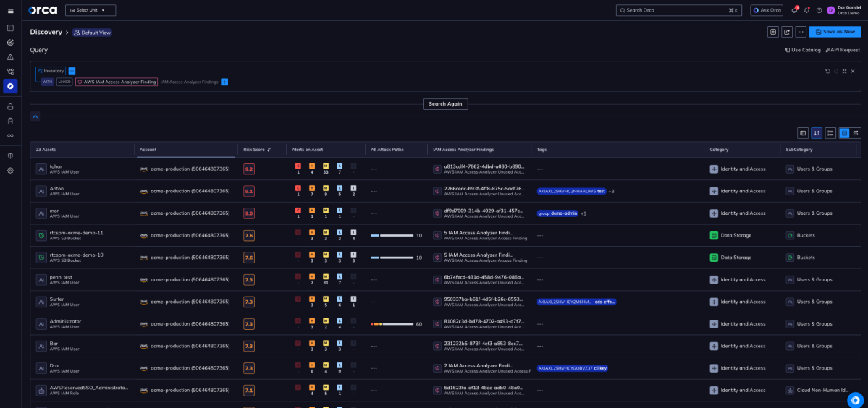Open the dashboard layout icon in sidebar
Screen dimensions: 868x408
tap(10, 27)
